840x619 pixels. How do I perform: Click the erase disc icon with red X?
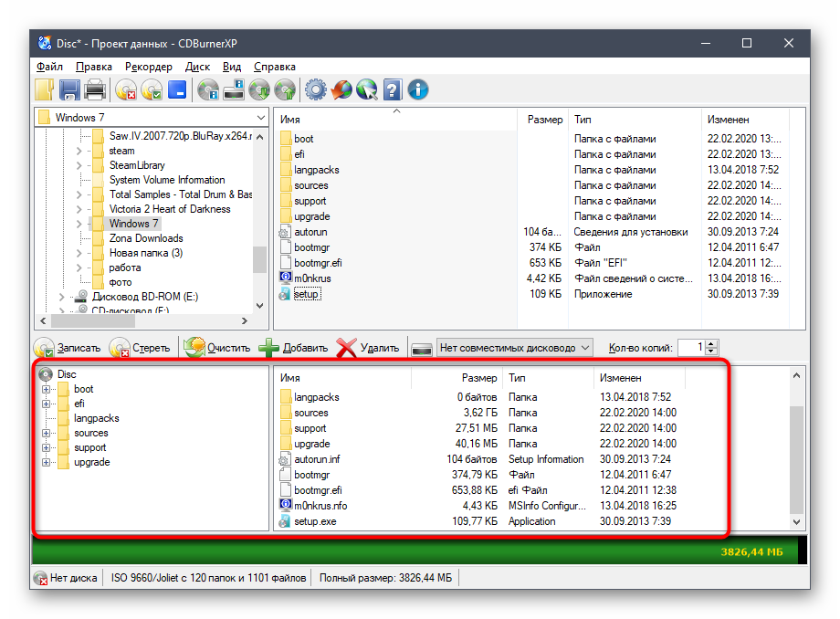(126, 89)
